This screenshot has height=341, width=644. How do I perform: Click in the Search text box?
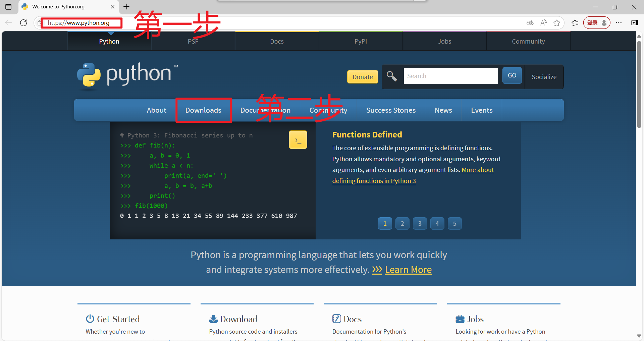[450, 76]
